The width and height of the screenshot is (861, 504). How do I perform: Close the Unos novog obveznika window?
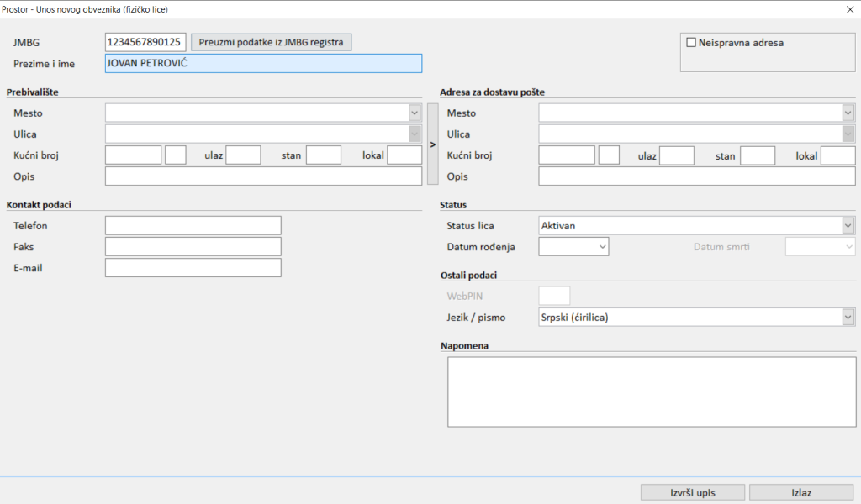(848, 9)
